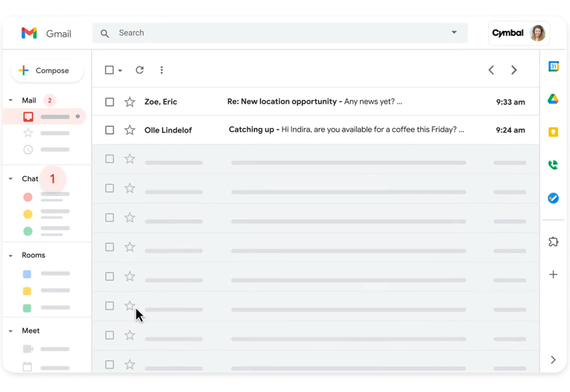The width and height of the screenshot is (570, 392).
Task: Click into the Search field
Action: 280,33
